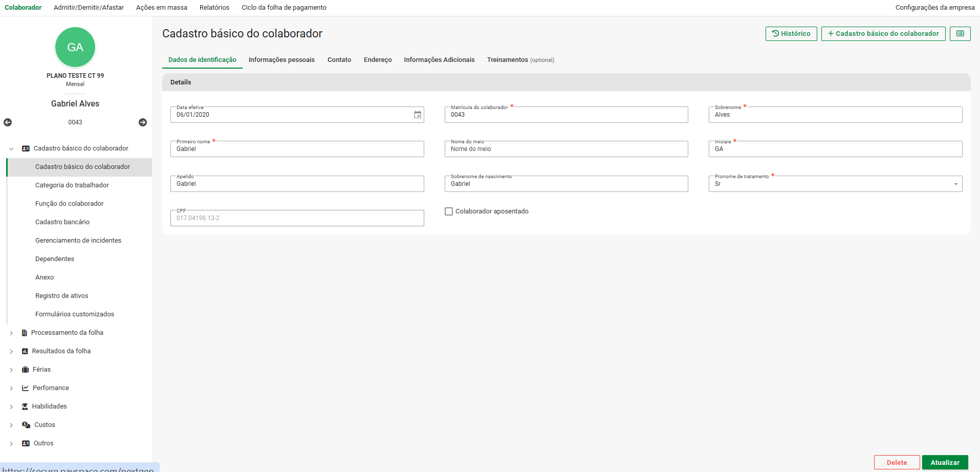The height and width of the screenshot is (472, 980).
Task: Open the calendar picker for Data efetiva
Action: click(418, 115)
